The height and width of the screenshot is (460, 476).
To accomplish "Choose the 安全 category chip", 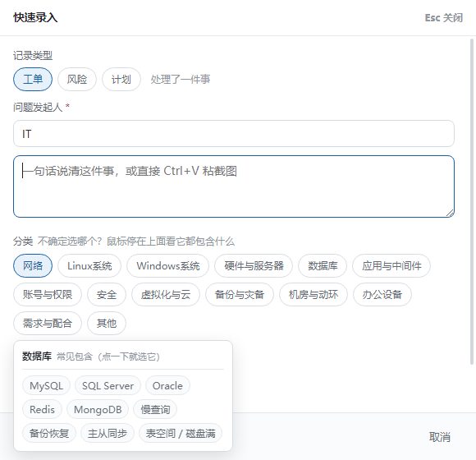I will point(107,294).
